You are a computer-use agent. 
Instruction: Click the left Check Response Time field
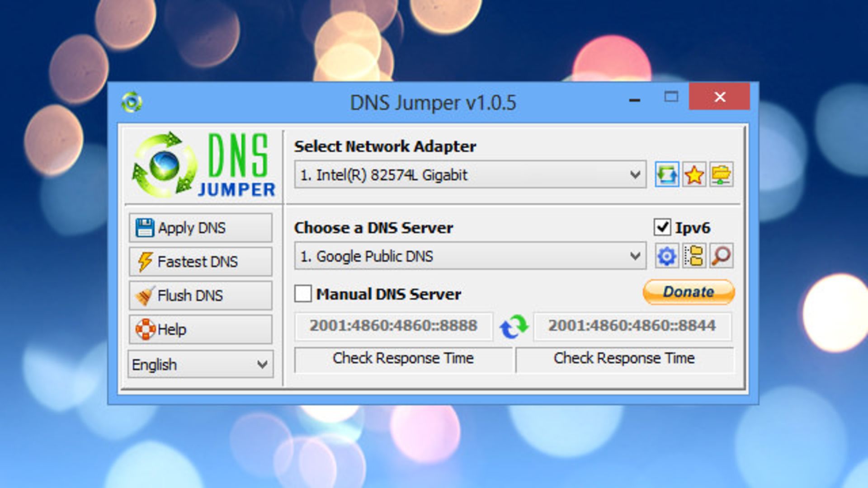coord(404,358)
